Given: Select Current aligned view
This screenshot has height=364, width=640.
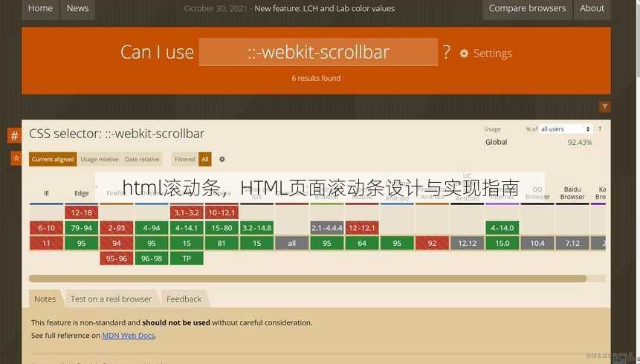Looking at the screenshot, I should click(x=53, y=159).
